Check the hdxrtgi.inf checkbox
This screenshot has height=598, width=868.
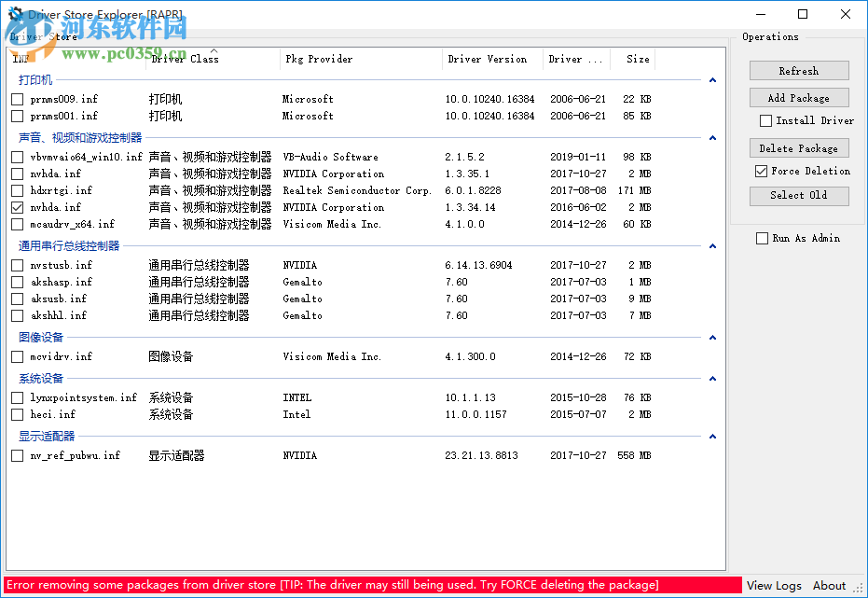click(17, 190)
